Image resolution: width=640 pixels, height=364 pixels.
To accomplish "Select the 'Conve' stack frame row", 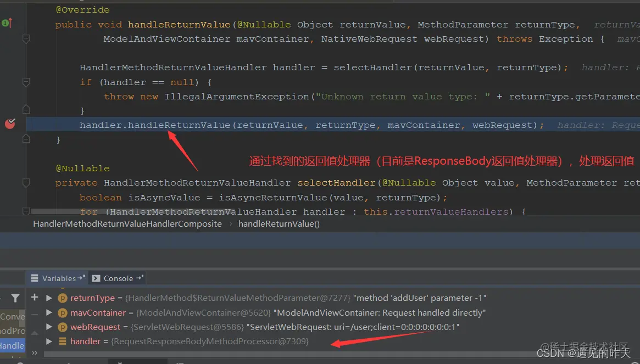I will click(13, 317).
